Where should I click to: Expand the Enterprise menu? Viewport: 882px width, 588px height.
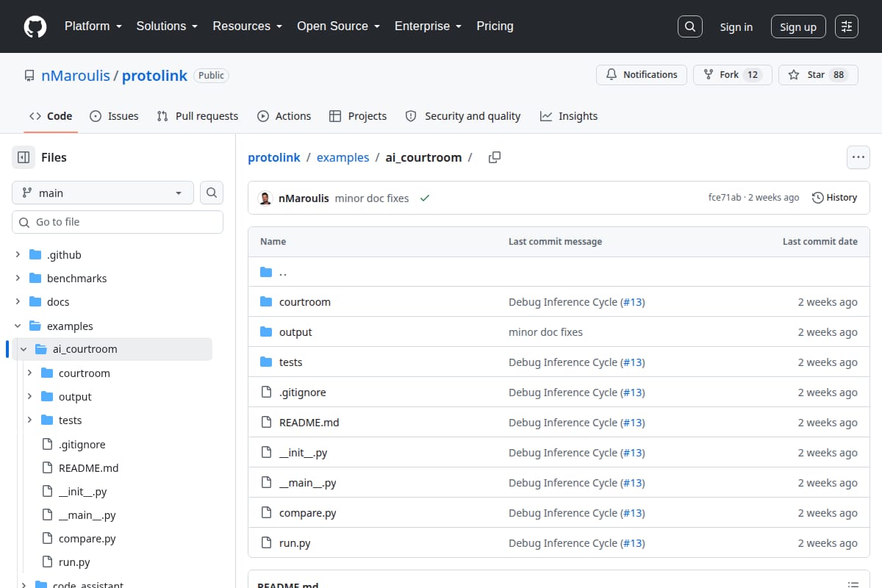click(428, 26)
